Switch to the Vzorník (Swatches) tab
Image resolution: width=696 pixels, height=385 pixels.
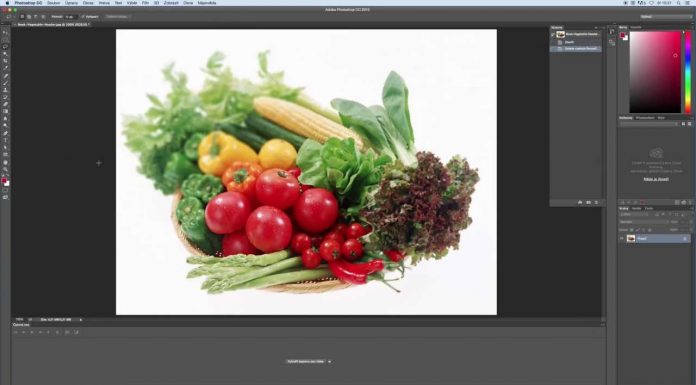tap(636, 27)
